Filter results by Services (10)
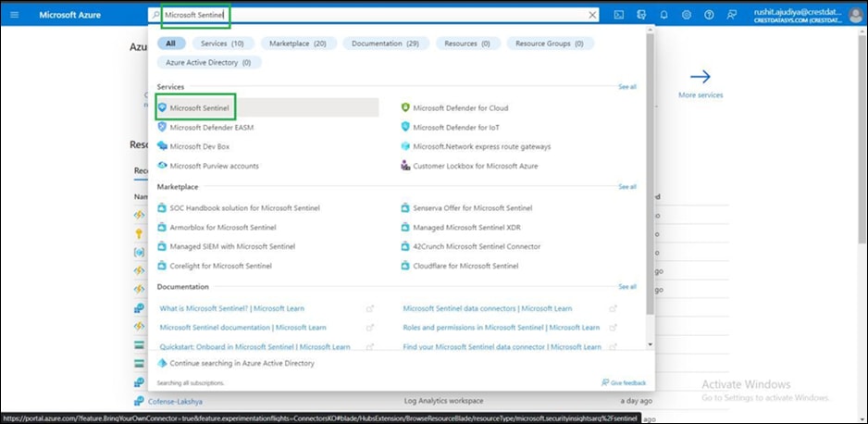Viewport: 868px width, 424px height. [x=222, y=44]
